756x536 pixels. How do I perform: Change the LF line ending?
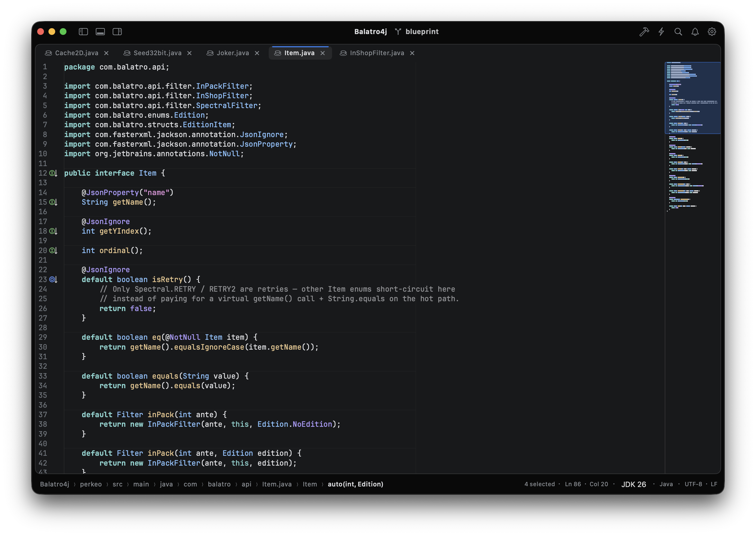point(714,484)
